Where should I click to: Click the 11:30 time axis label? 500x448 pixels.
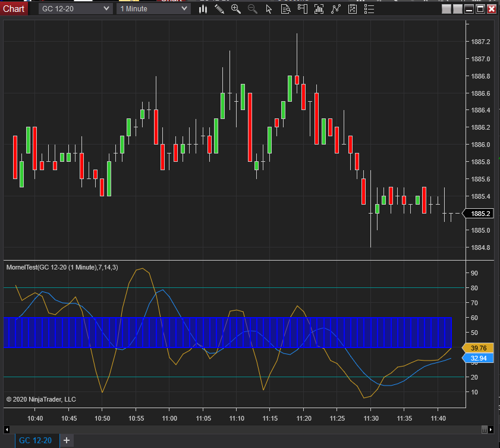click(x=371, y=418)
